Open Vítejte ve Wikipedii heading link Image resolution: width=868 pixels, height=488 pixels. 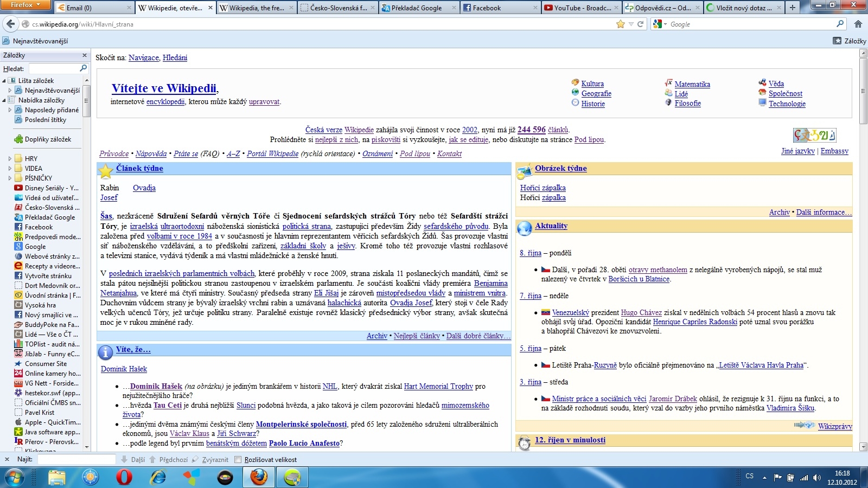(x=164, y=88)
